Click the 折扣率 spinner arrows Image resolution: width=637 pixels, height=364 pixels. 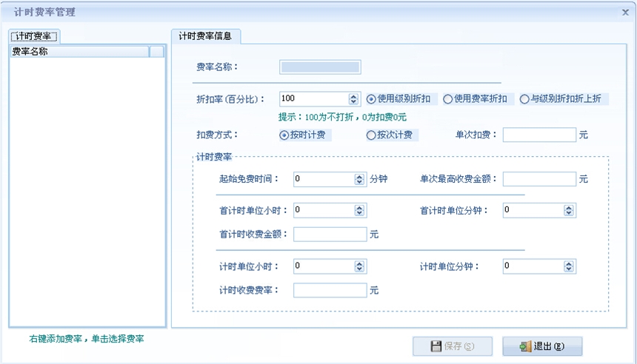pyautogui.click(x=353, y=99)
